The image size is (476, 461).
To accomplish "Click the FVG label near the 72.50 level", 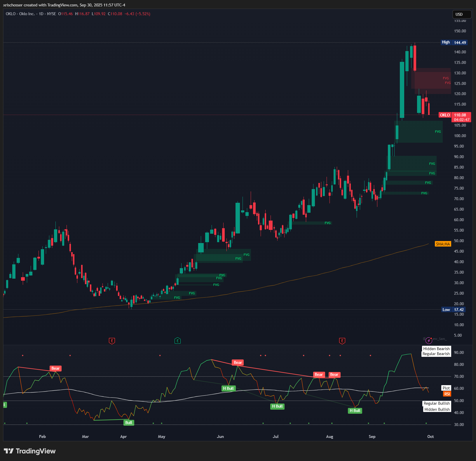I will point(424,193).
